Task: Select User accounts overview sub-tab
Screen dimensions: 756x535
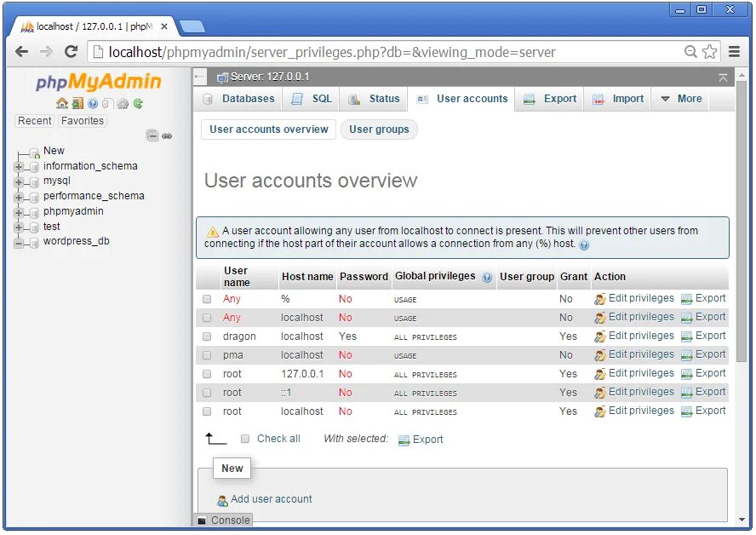Action: point(268,129)
